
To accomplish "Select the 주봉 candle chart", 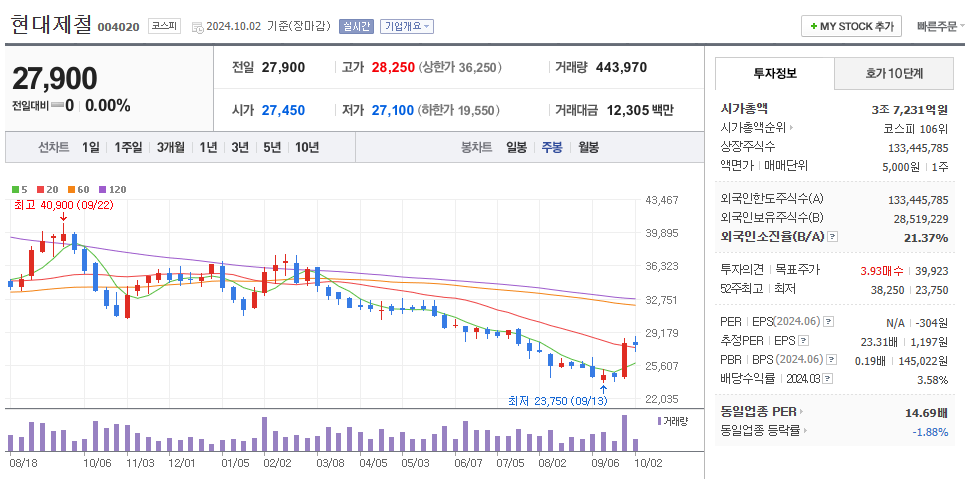I will point(552,148).
